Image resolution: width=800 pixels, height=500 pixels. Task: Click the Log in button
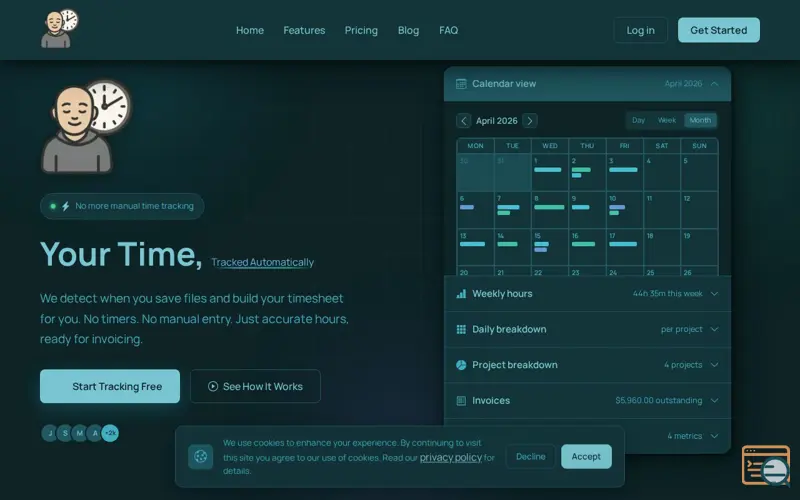(x=640, y=30)
